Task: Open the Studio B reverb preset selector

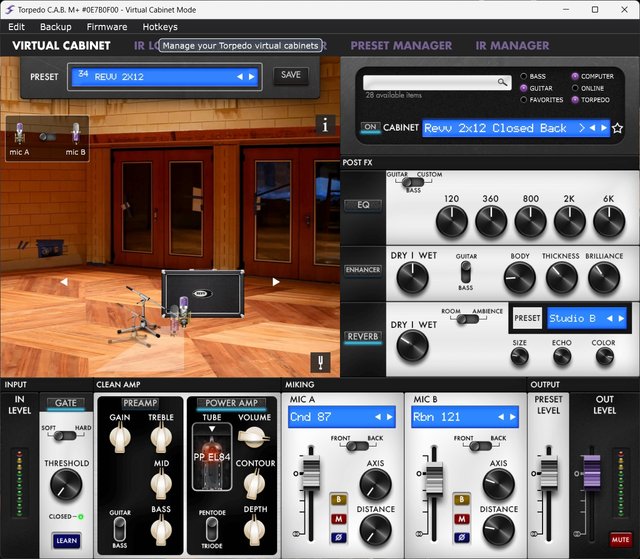Action: (587, 318)
